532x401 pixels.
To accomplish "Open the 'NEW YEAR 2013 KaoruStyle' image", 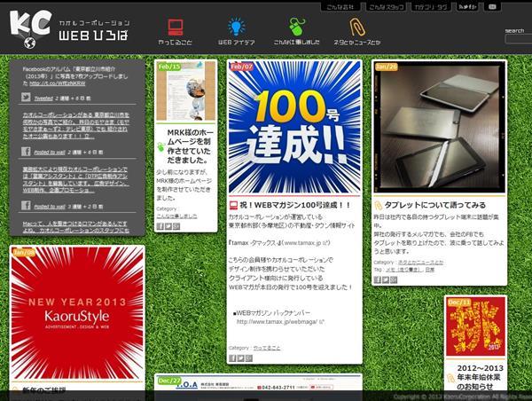I will [x=77, y=313].
